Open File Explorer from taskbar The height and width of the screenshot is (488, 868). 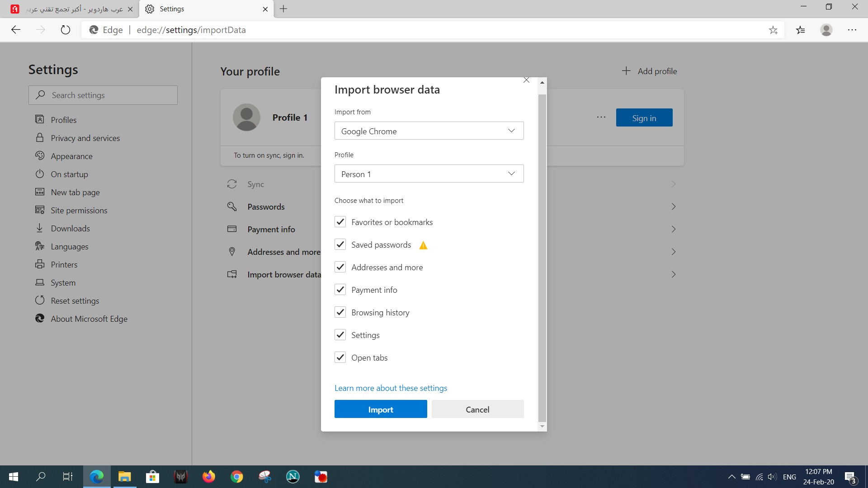(125, 477)
